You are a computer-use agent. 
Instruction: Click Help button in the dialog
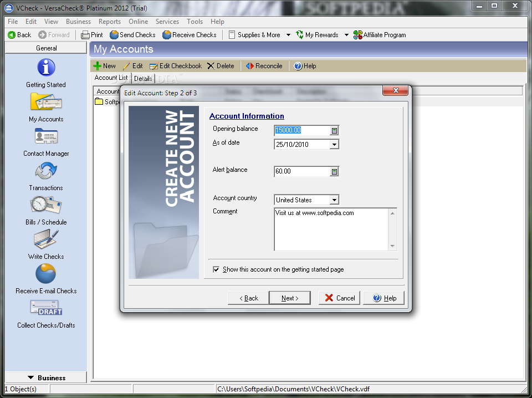click(x=383, y=298)
